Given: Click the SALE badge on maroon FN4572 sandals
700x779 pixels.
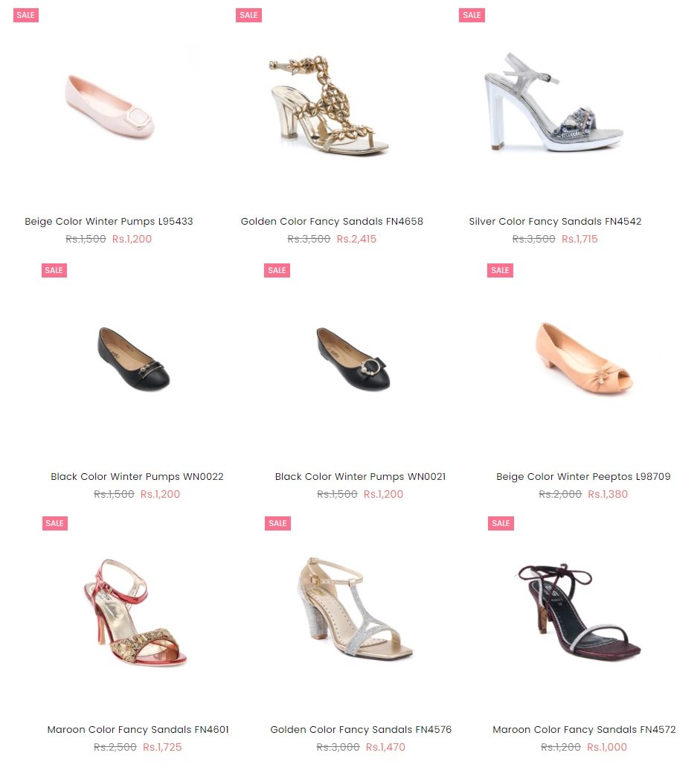Looking at the screenshot, I should click(501, 523).
